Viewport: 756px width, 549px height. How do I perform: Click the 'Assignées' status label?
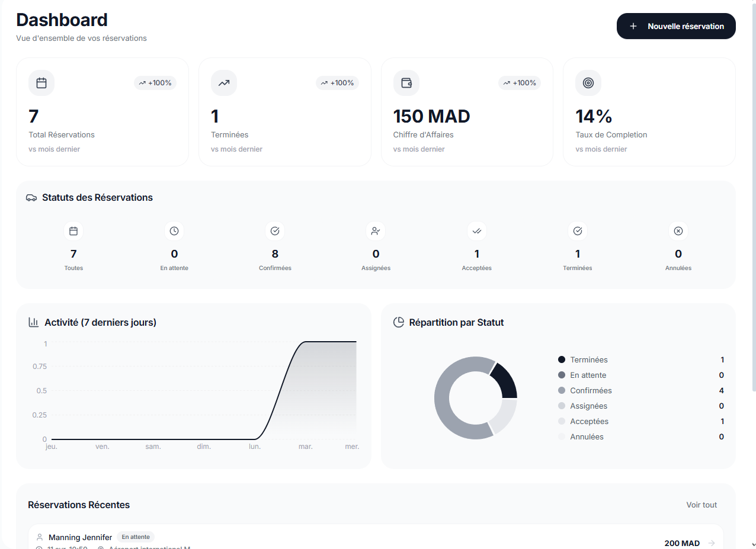pyautogui.click(x=376, y=268)
